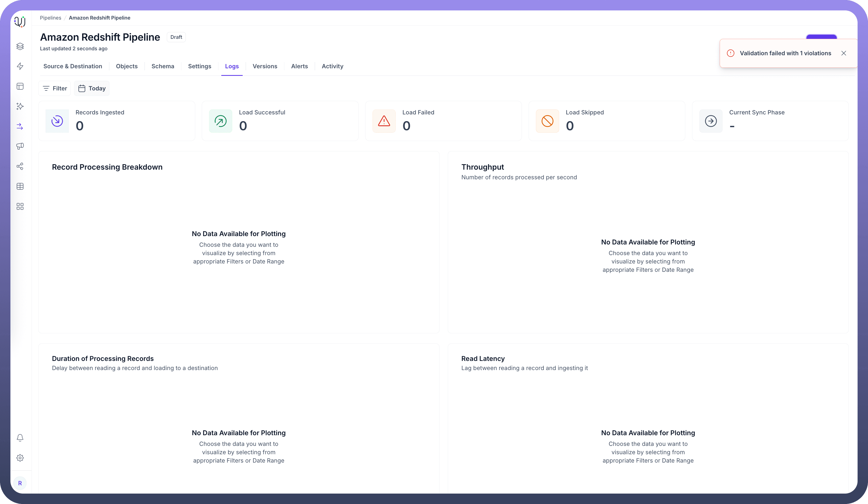Open settings gear in sidebar
The width and height of the screenshot is (868, 504).
point(20,458)
